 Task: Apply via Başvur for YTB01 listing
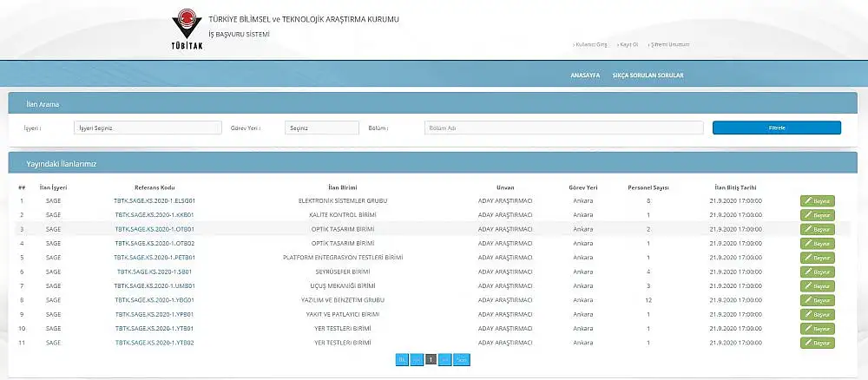click(818, 329)
